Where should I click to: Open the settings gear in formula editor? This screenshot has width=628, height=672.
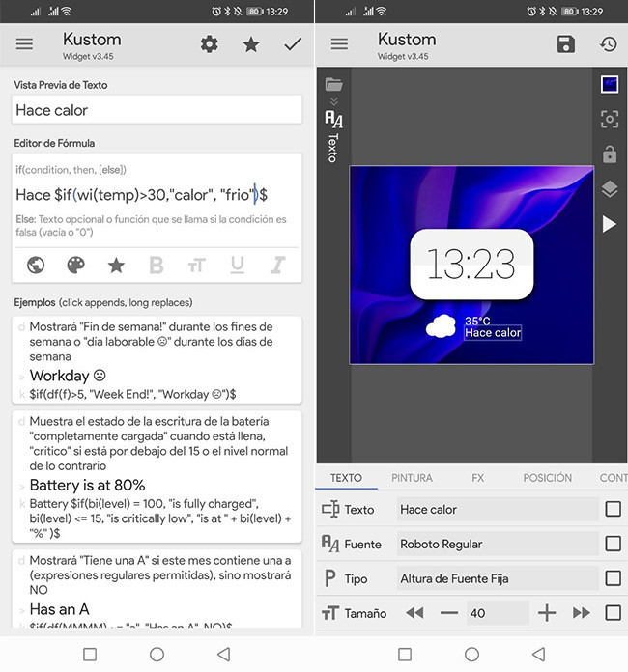pyautogui.click(x=209, y=44)
